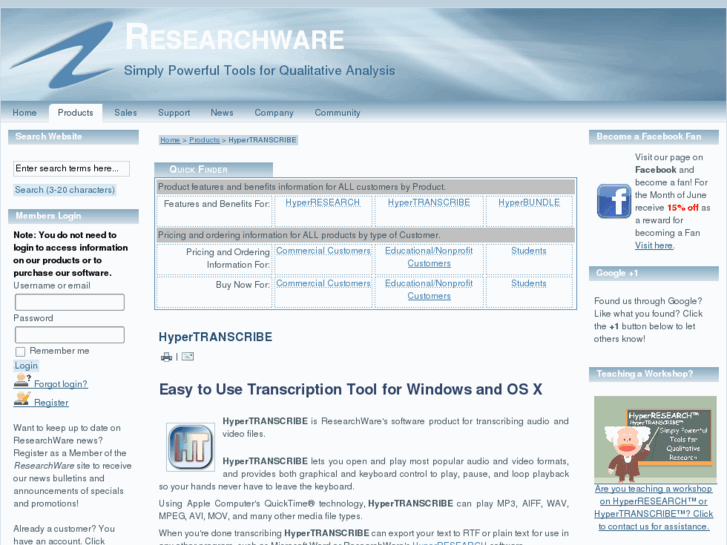Click the Become a Facebook Fan header

coord(654,137)
